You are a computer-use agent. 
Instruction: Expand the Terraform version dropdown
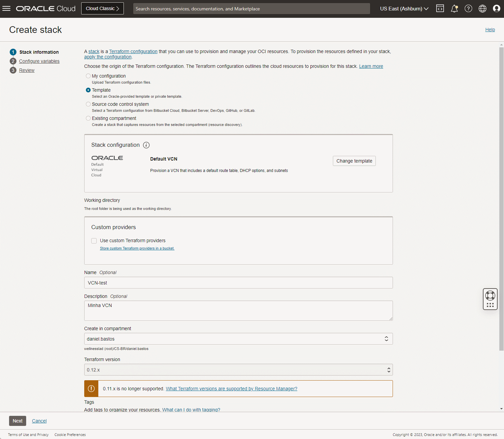[x=238, y=370]
